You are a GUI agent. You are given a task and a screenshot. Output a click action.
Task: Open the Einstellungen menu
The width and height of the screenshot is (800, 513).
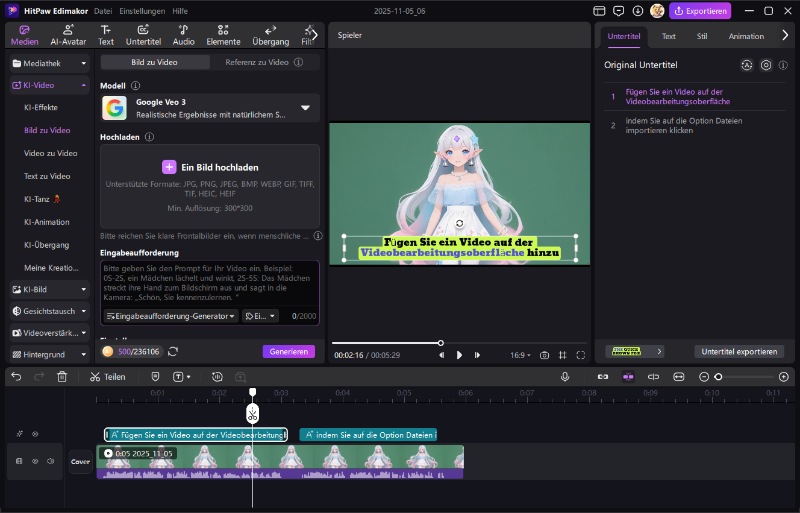tap(142, 11)
